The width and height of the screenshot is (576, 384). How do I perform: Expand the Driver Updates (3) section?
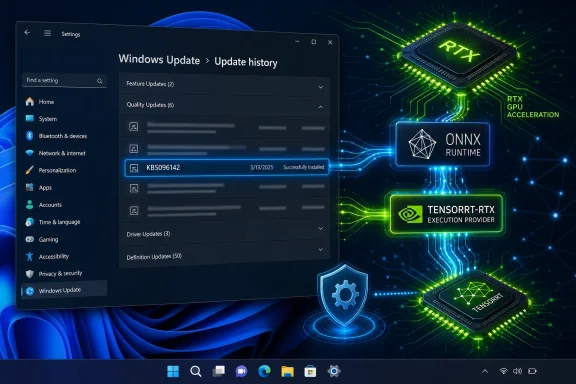[224, 232]
